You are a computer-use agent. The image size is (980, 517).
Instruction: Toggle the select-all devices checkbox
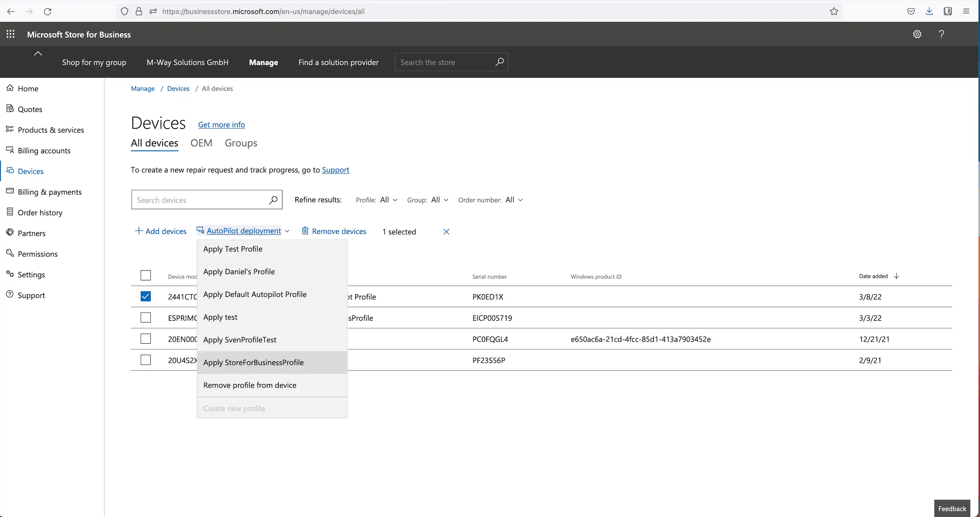146,275
